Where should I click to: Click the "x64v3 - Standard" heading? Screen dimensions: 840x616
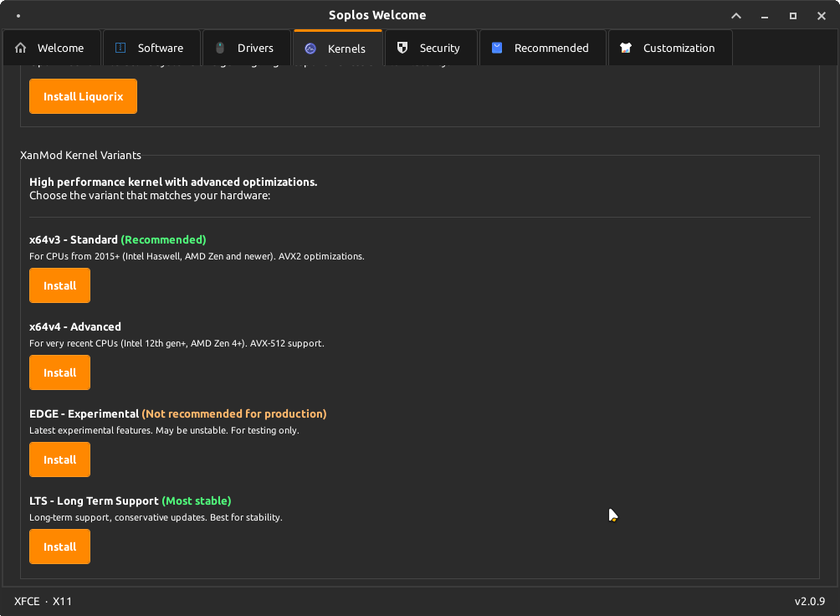(x=74, y=239)
